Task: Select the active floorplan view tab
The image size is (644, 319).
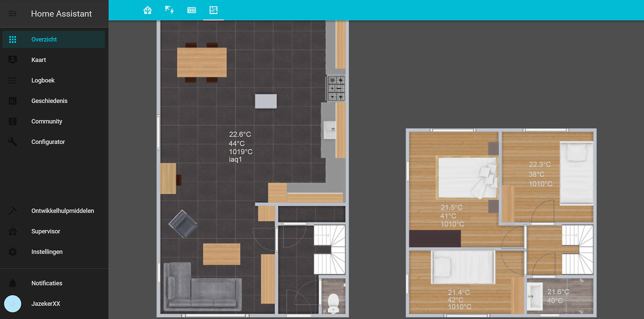Action: tap(213, 9)
